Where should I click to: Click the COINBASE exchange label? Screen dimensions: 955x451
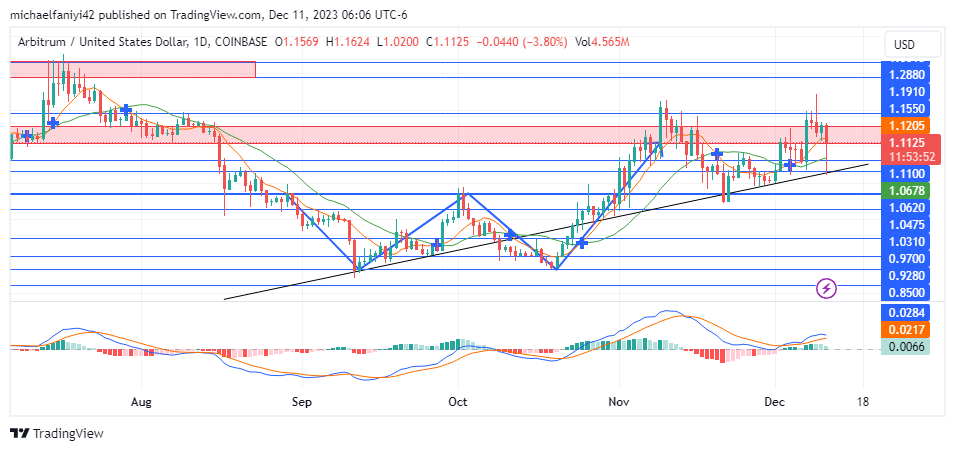(239, 41)
